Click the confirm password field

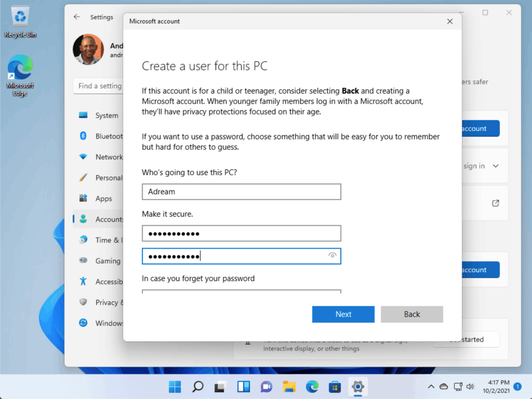(241, 256)
